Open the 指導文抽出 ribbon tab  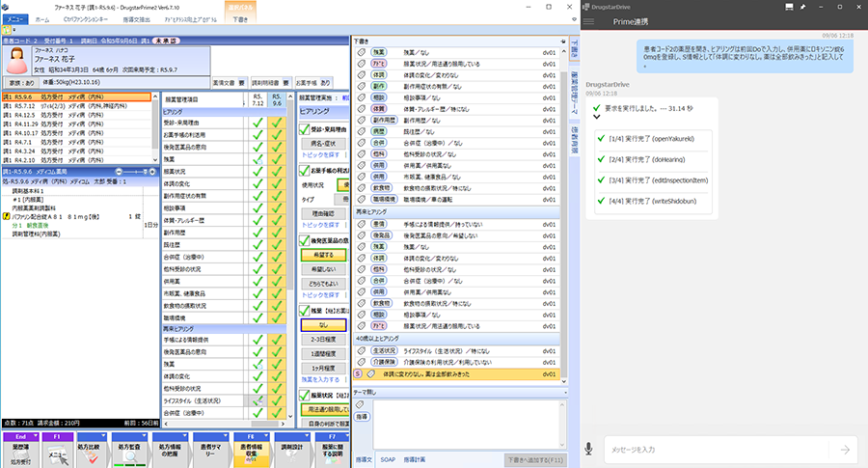click(x=136, y=19)
